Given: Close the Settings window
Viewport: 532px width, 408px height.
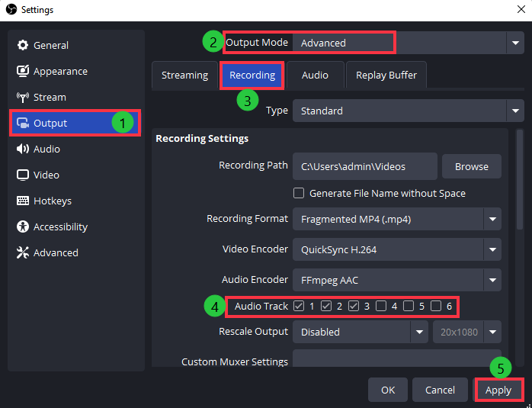Looking at the screenshot, I should (x=521, y=9).
